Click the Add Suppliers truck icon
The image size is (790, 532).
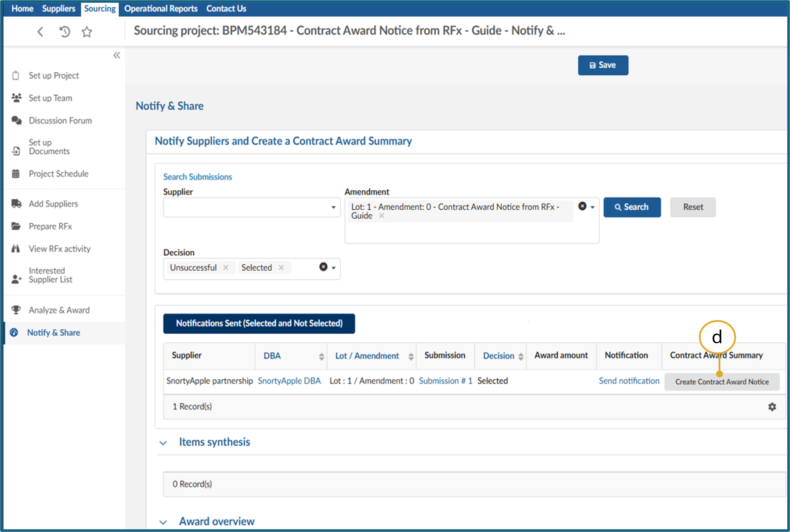pyautogui.click(x=16, y=203)
